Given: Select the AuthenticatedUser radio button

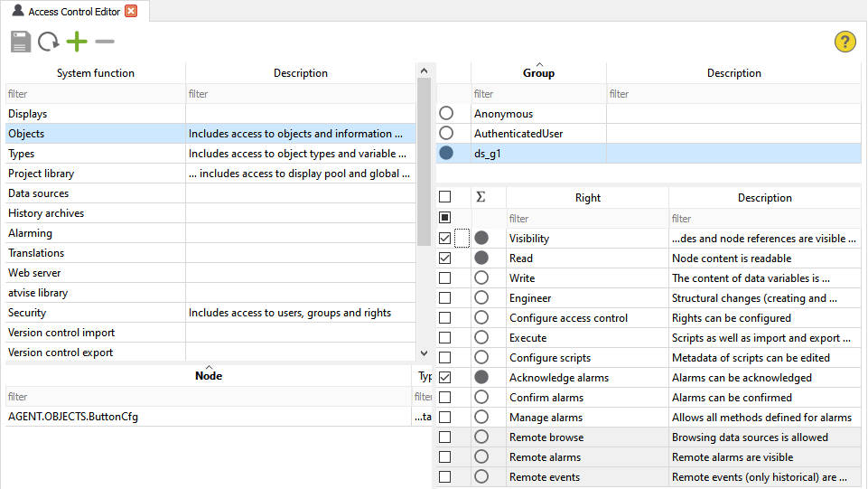Looking at the screenshot, I should (446, 134).
